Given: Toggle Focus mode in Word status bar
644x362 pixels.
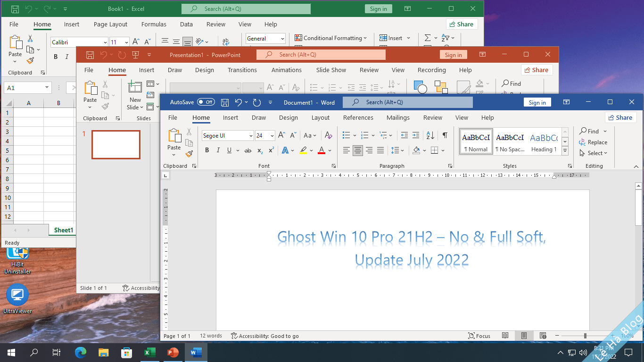Looking at the screenshot, I should point(479,336).
